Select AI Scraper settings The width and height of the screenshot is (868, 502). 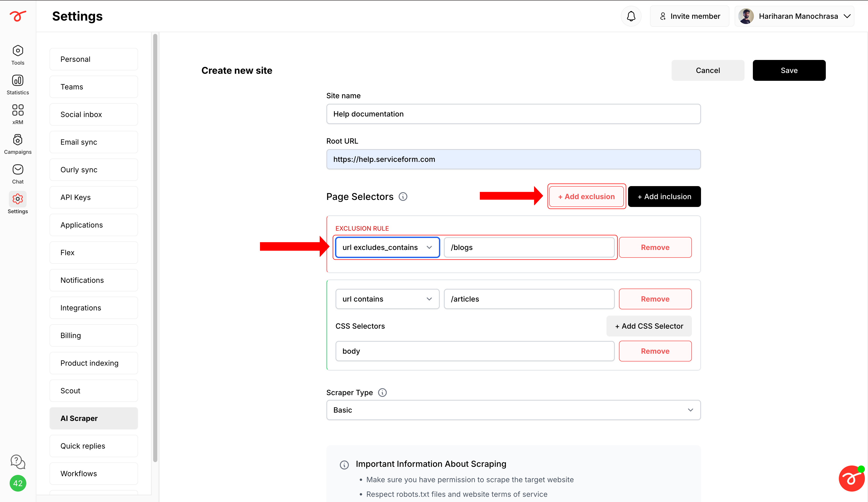[94, 418]
